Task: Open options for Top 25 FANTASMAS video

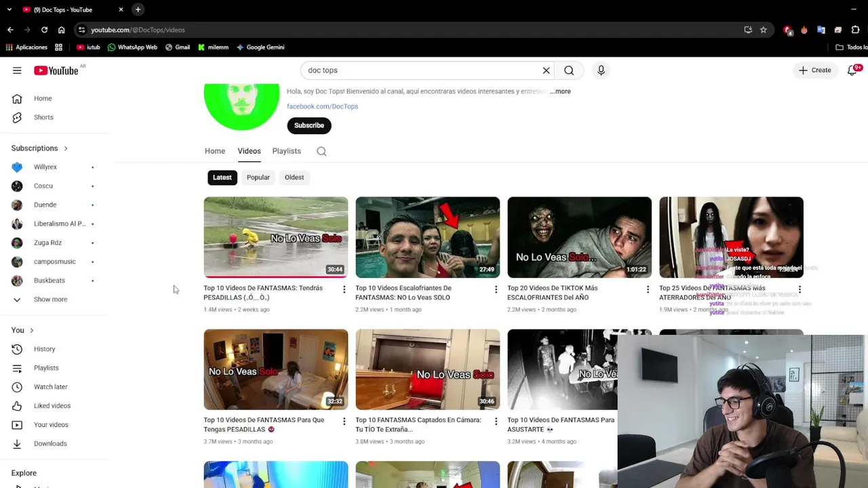Action: pos(800,290)
